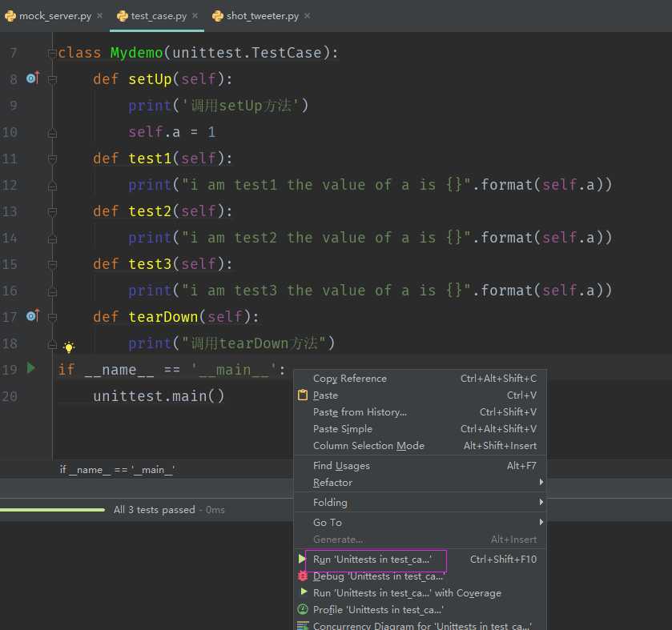Viewport: 672px width, 630px height.
Task: Close the shot_tweeter.py tab
Action: click(307, 15)
